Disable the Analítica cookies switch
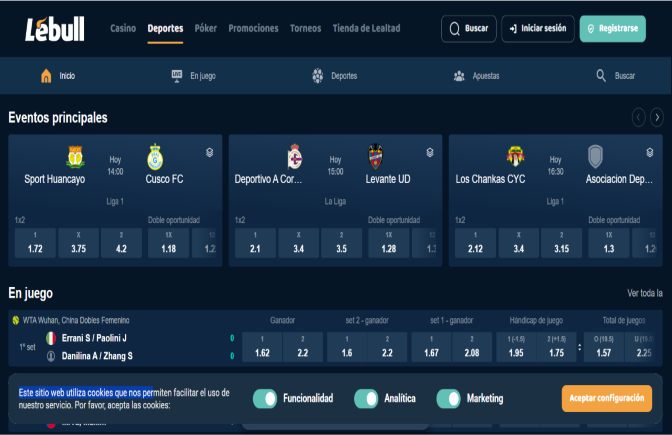The height and width of the screenshot is (435, 672). click(x=366, y=399)
